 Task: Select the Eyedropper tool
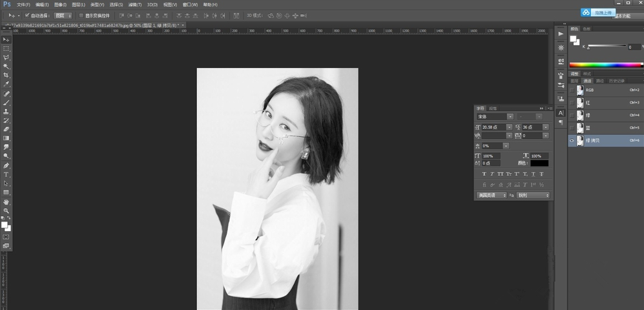(x=6, y=84)
